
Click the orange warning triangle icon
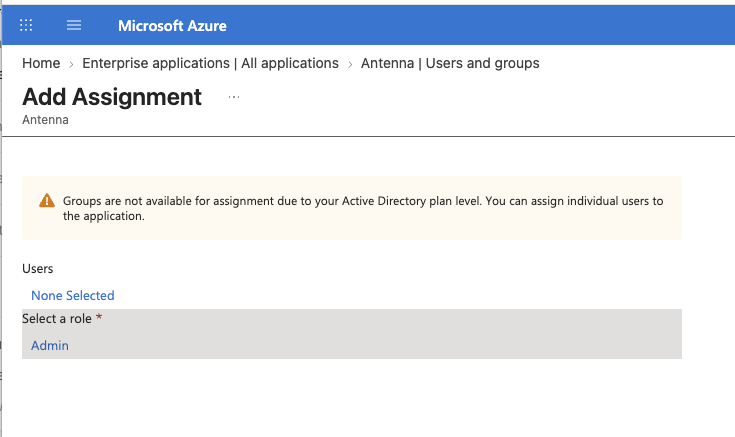(47, 201)
